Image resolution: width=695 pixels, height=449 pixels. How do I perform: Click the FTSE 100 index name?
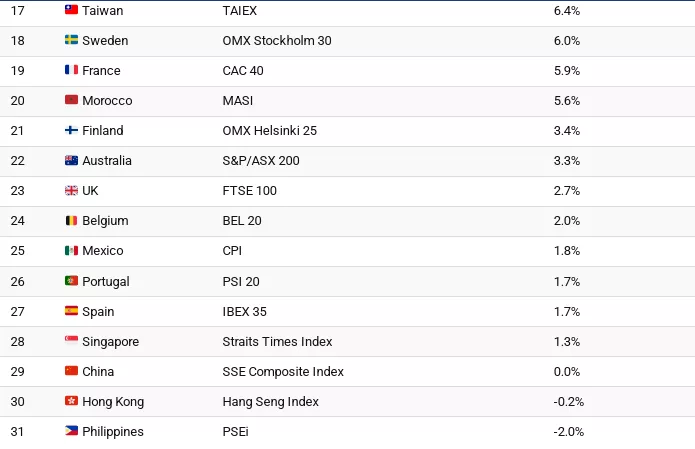click(250, 190)
